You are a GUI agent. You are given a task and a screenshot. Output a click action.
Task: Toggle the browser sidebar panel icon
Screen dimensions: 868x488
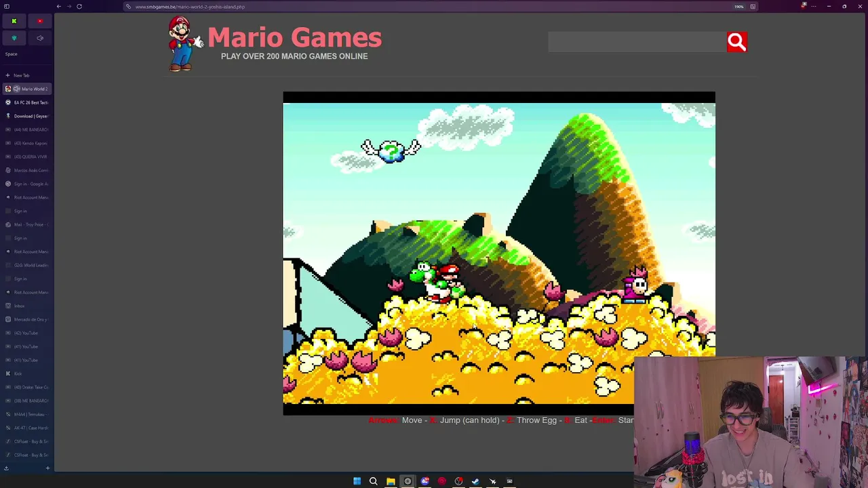point(7,7)
